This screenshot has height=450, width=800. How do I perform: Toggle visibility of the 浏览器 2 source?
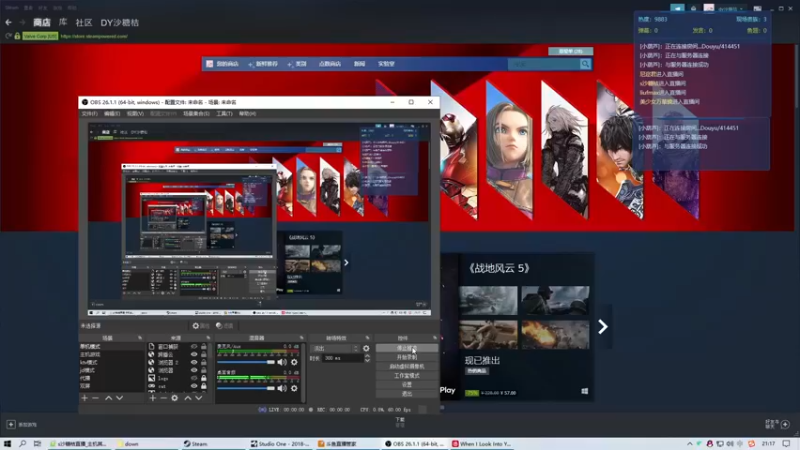point(194,362)
